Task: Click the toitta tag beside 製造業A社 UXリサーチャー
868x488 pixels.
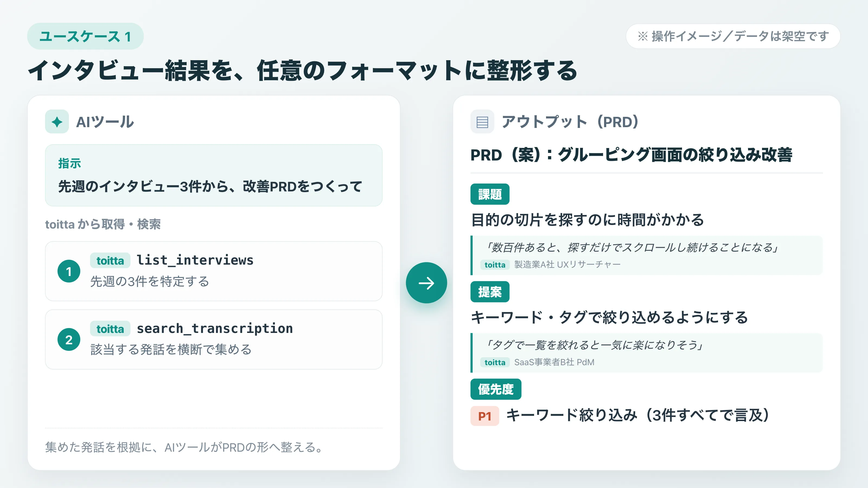Action: [x=495, y=265]
